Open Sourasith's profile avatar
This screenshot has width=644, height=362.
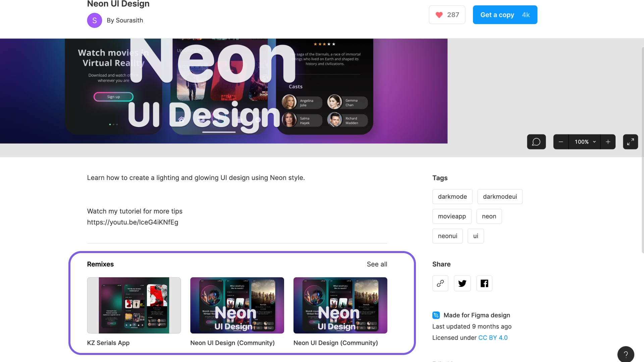94,20
